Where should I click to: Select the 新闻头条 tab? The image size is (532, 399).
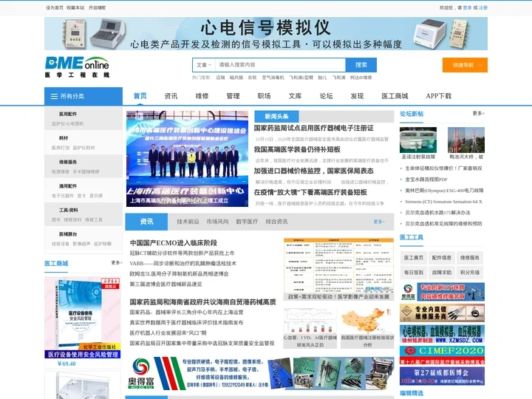click(x=276, y=117)
